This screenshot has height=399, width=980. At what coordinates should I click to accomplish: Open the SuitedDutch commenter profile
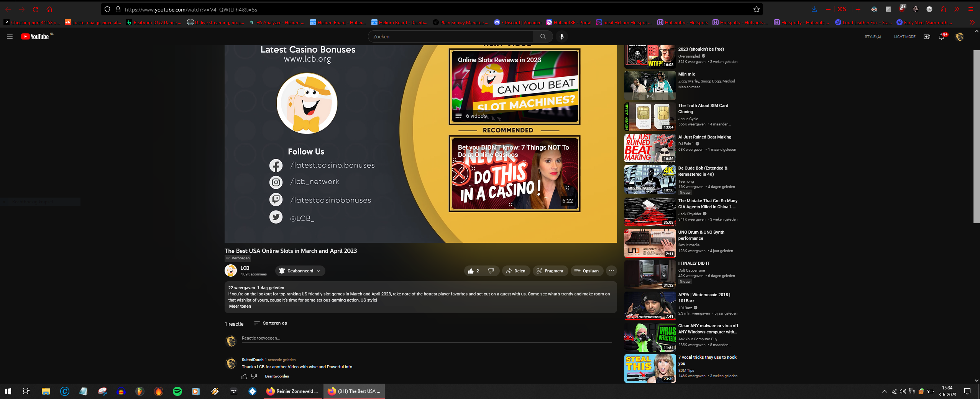(253, 360)
